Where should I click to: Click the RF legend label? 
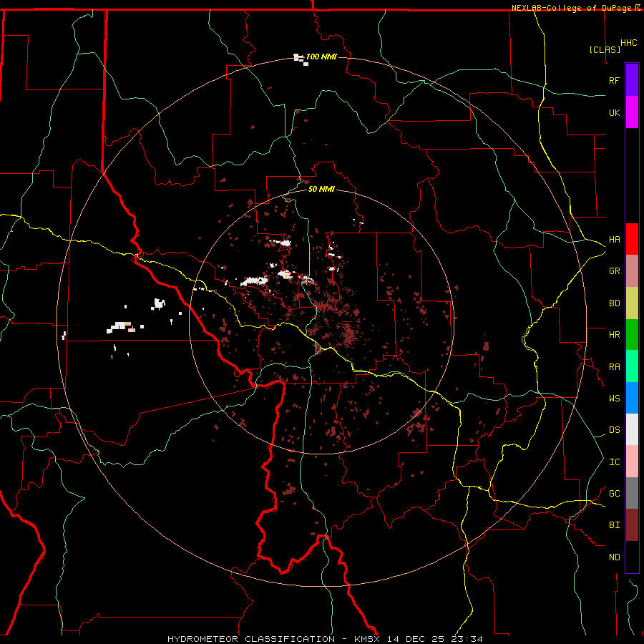(614, 80)
